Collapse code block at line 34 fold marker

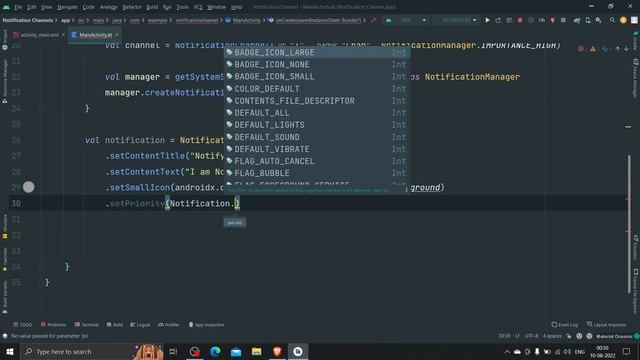(41, 267)
